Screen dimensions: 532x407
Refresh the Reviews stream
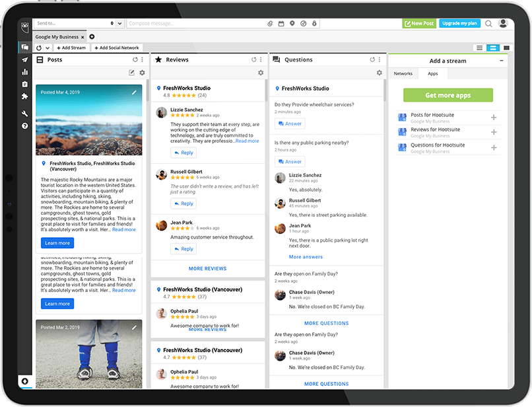coord(254,59)
